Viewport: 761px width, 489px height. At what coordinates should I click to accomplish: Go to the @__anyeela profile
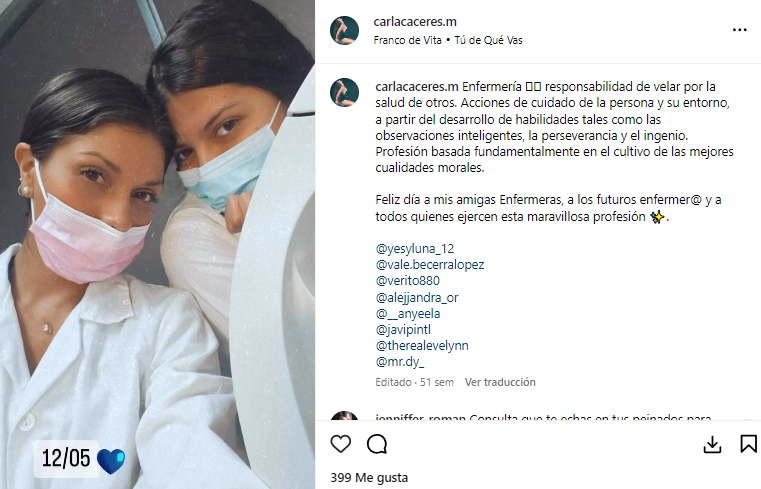click(x=408, y=314)
